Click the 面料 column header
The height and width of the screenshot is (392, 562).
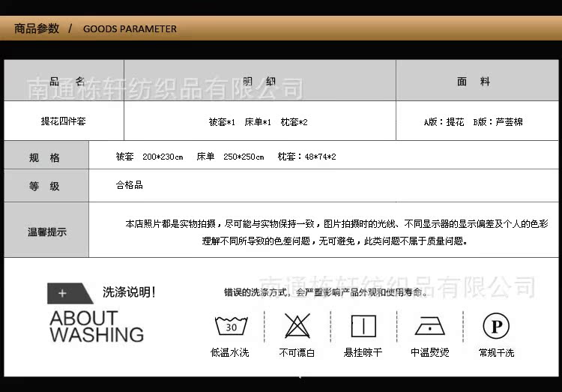click(x=473, y=82)
